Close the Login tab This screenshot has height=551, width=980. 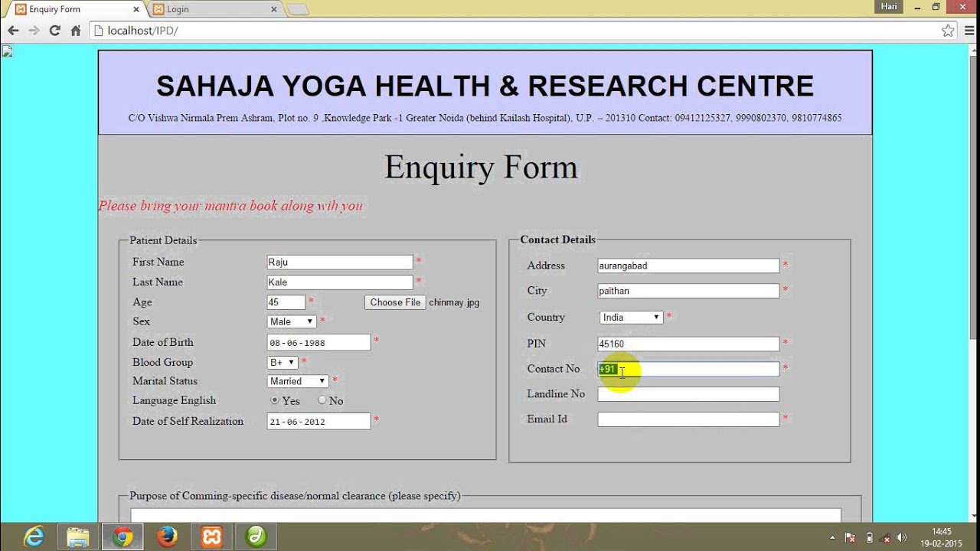[274, 9]
